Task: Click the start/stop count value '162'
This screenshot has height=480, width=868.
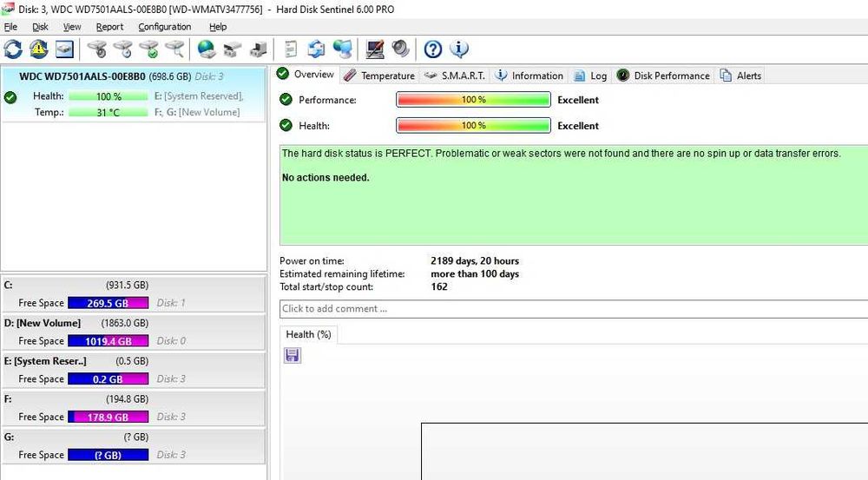Action: (x=439, y=286)
